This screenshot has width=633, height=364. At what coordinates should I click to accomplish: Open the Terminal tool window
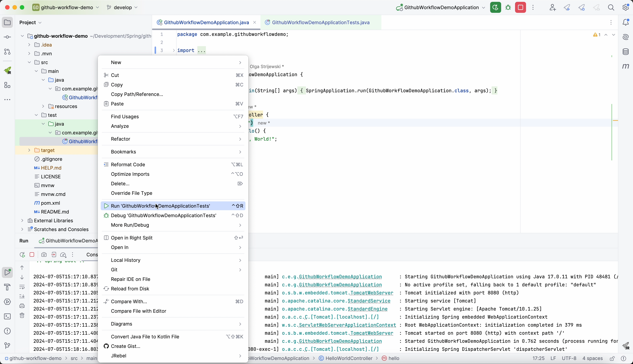[x=8, y=317]
